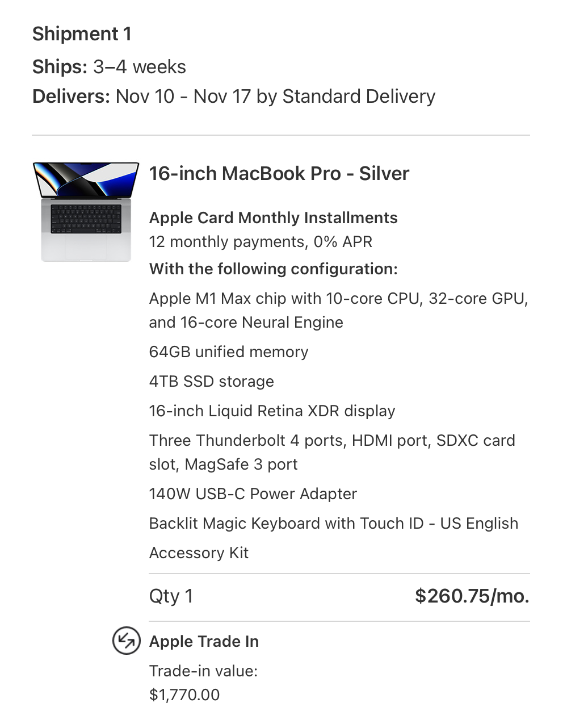588x711 pixels.
Task: Click the Backlit Magic Keyboard with Touch ID line
Action: (333, 524)
